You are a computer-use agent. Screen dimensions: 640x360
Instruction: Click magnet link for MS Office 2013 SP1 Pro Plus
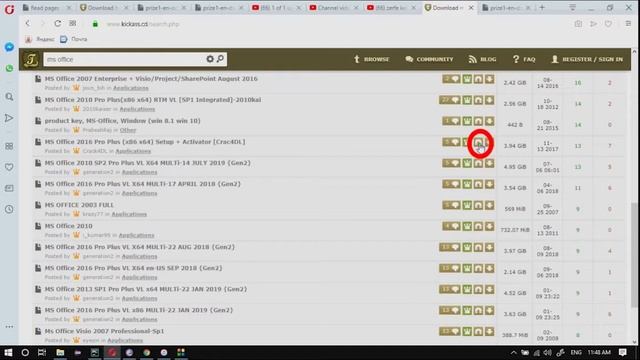pos(478,289)
